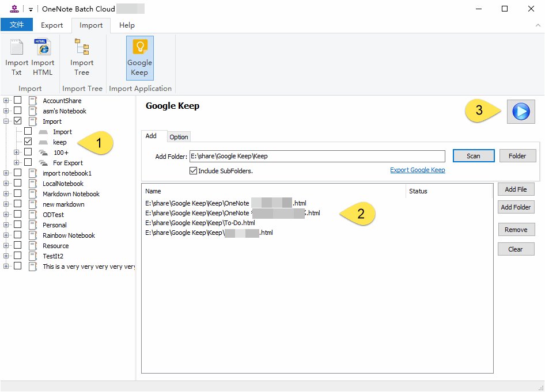Start the import with the blue play button
Image resolution: width=545 pixels, height=392 pixels.
(x=521, y=112)
